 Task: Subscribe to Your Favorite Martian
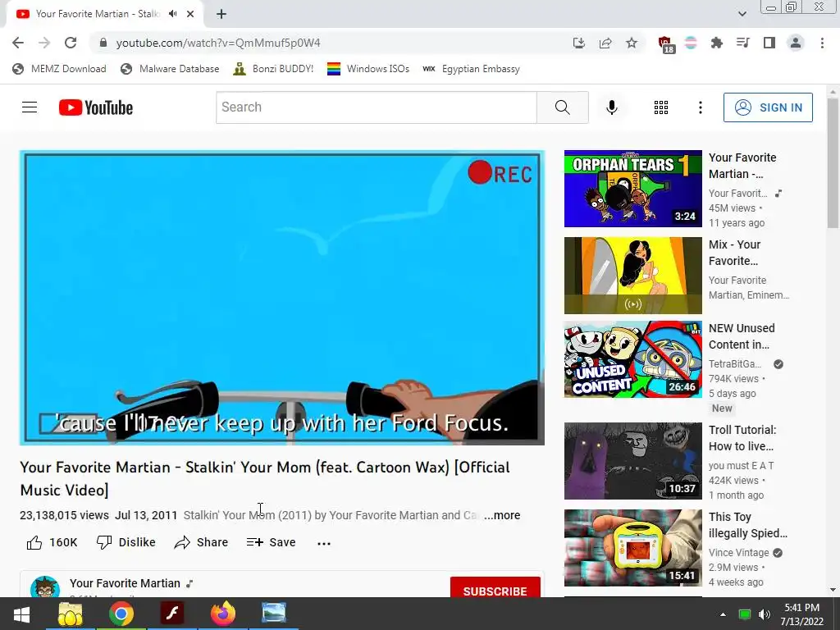(495, 589)
